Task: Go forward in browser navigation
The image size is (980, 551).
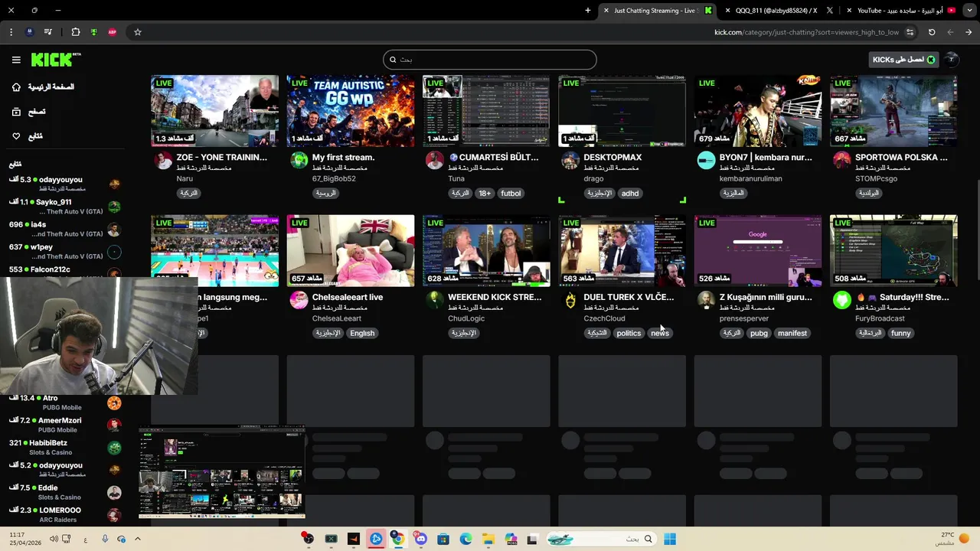Action: point(969,32)
